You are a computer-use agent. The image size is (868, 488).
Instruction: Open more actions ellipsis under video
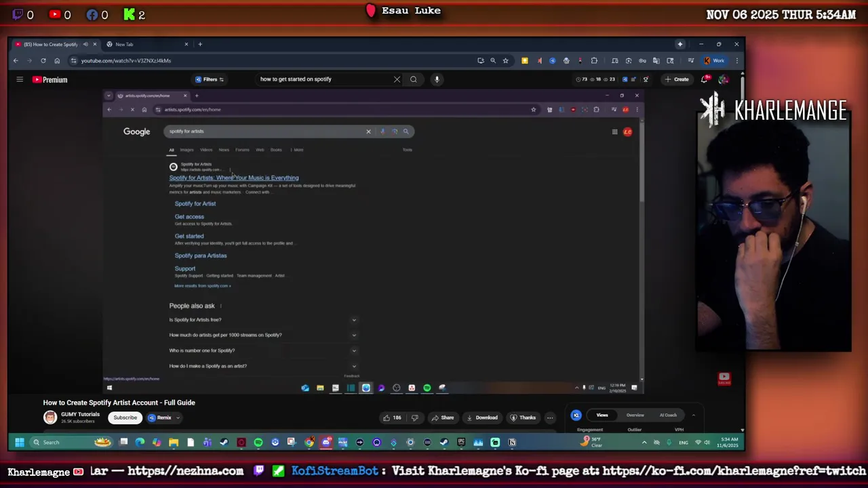550,418
